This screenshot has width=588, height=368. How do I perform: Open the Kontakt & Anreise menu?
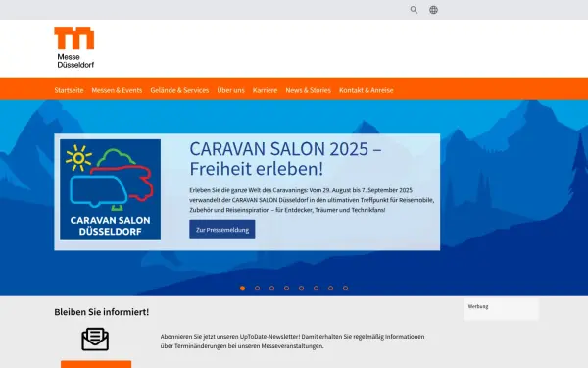tap(367, 90)
